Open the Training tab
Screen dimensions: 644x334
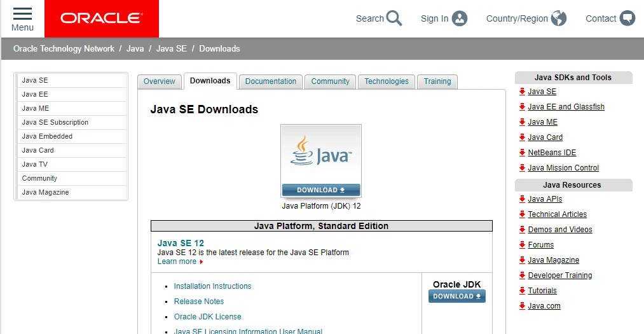(437, 81)
